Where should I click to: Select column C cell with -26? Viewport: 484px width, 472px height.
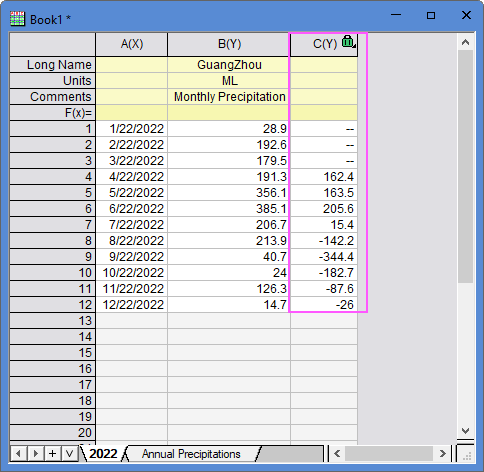click(324, 305)
